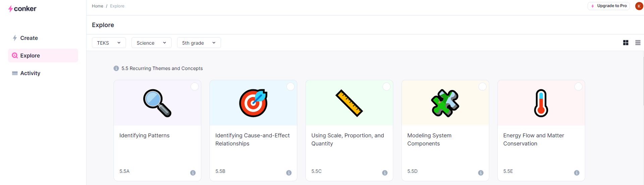Open the 5th grade dropdown
Viewport: 644px width, 185px height.
pos(199,43)
